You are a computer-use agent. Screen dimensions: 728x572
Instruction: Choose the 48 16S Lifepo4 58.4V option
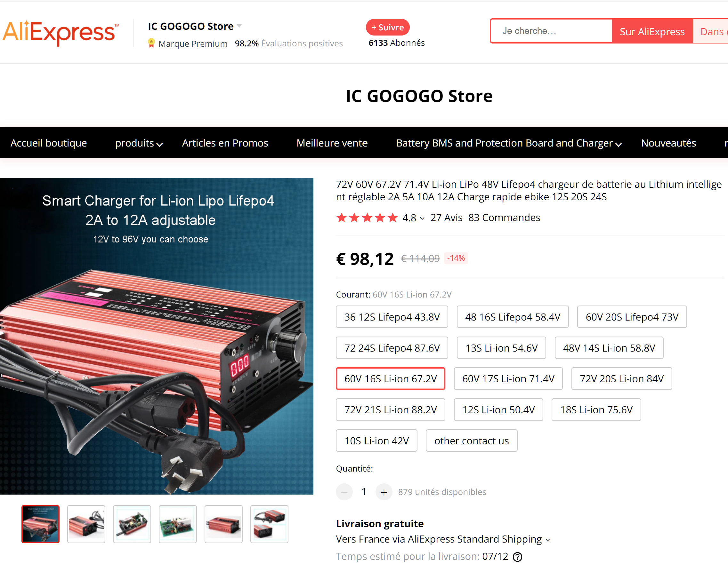click(x=513, y=317)
